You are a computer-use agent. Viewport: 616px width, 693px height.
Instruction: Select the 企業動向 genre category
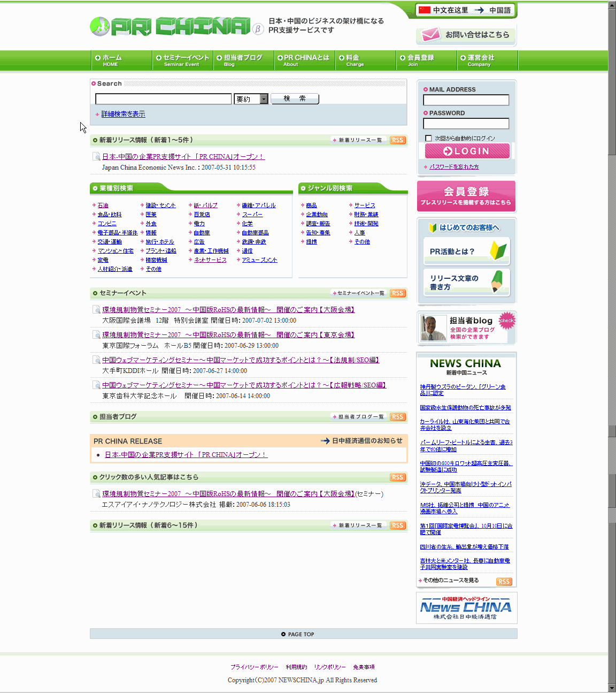[x=317, y=215]
